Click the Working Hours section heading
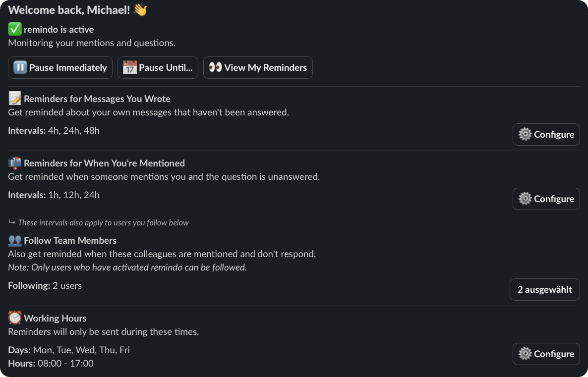Viewport: 588px width, 377px height. (55, 318)
